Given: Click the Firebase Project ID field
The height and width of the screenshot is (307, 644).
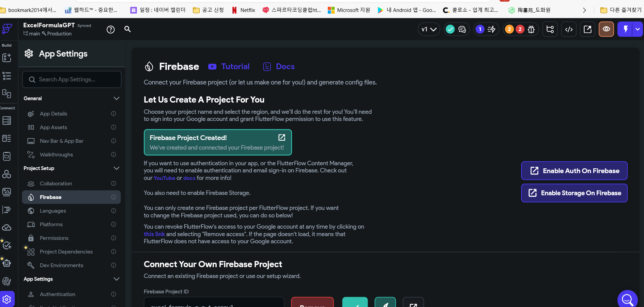Looking at the screenshot, I should click(x=214, y=302).
